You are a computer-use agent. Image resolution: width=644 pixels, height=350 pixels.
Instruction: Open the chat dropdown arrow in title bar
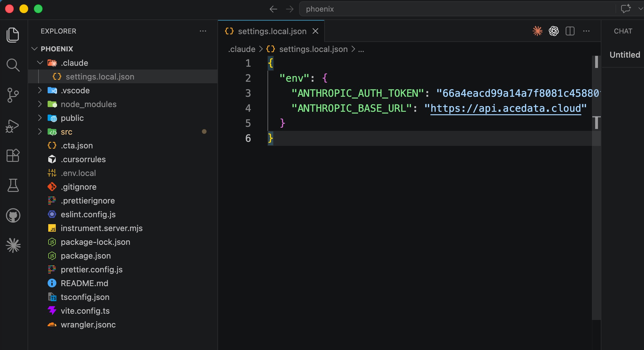[640, 9]
